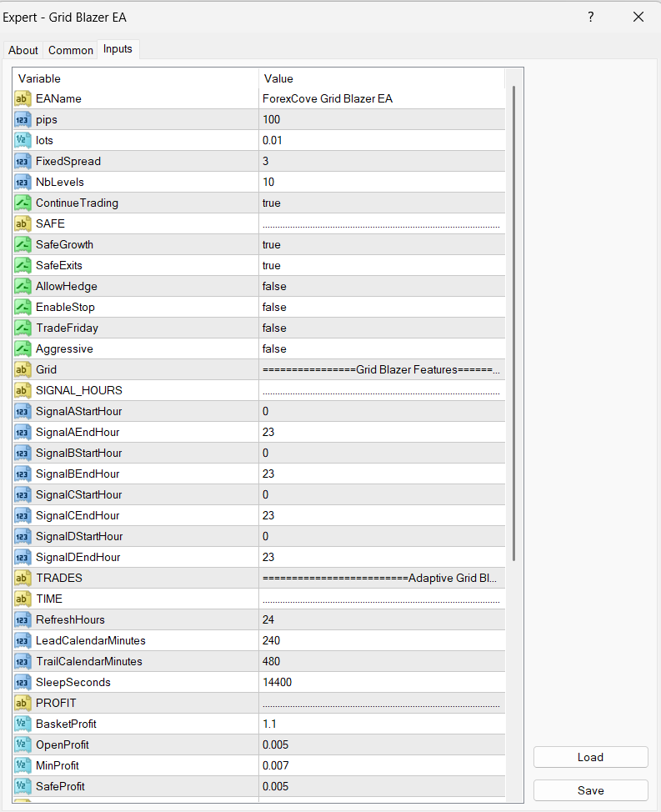The width and height of the screenshot is (661, 812).
Task: Click the double-type icon beside BasketProfit
Action: coord(23,724)
